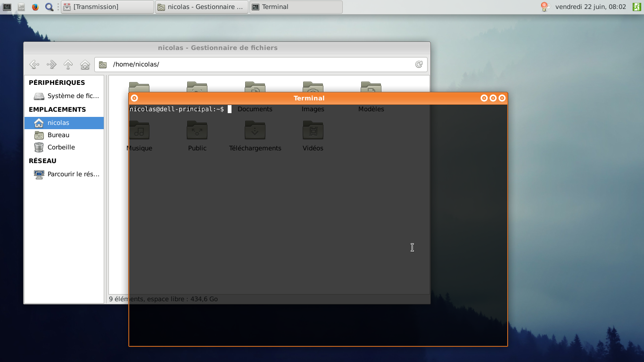Select the Terminal taskbar button
This screenshot has height=362, width=644.
click(x=296, y=7)
